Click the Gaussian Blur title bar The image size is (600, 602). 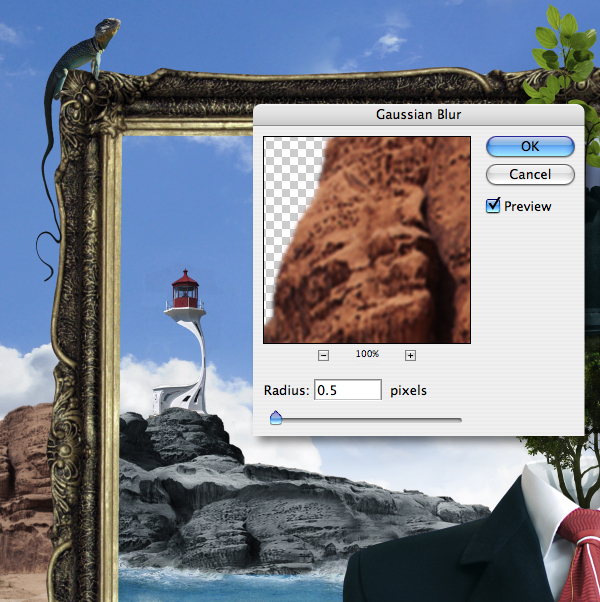coord(419,114)
